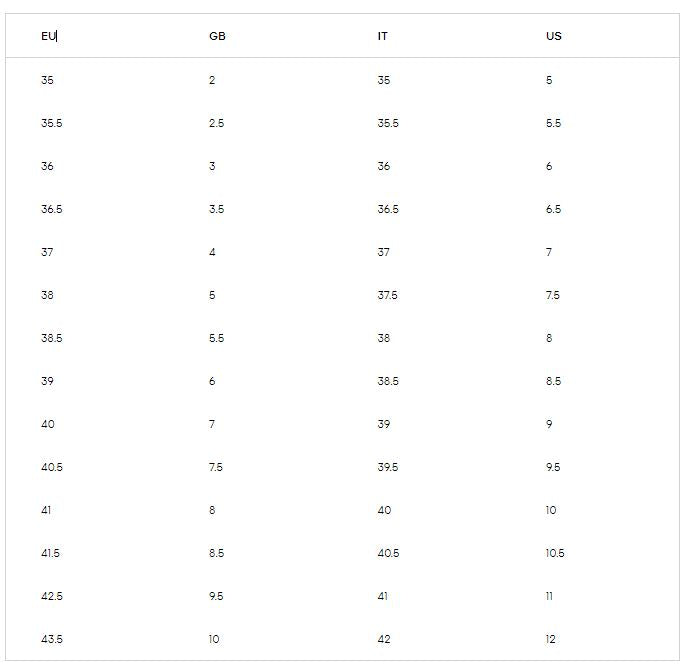688x667 pixels.
Task: Click 43.5 in the EU column
Action: pos(52,639)
